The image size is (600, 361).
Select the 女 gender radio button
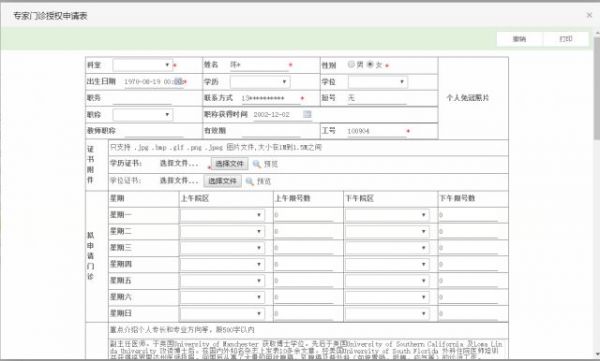pyautogui.click(x=370, y=64)
